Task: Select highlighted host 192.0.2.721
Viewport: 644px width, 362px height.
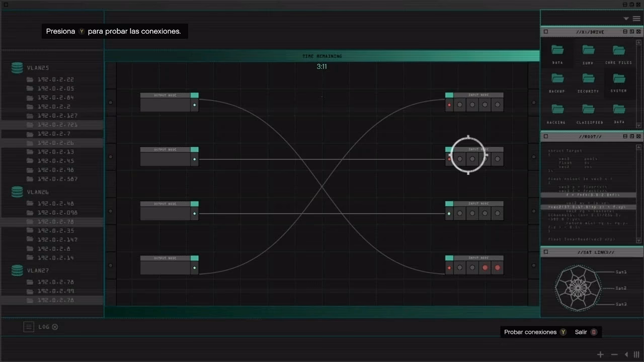Action: 52,125
